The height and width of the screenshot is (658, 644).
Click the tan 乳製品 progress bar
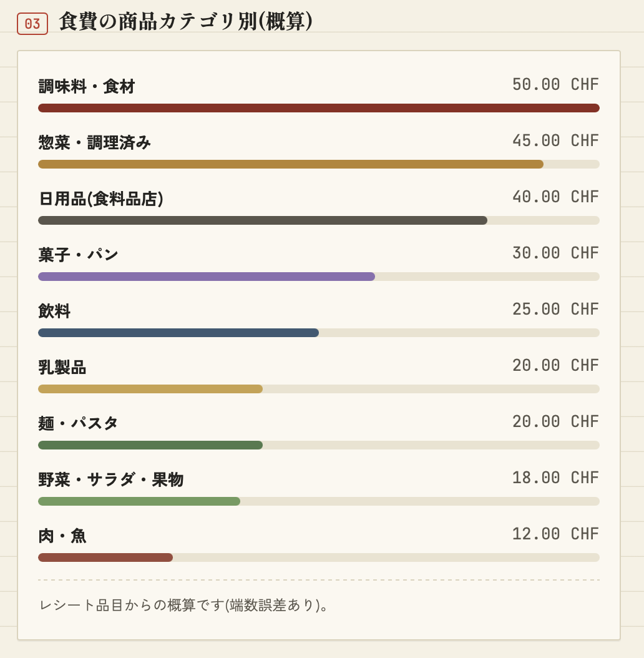pos(150,389)
